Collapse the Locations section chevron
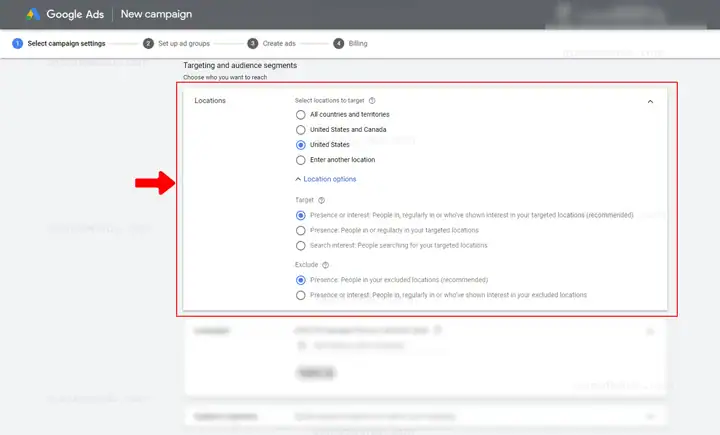720x435 pixels. pos(650,102)
